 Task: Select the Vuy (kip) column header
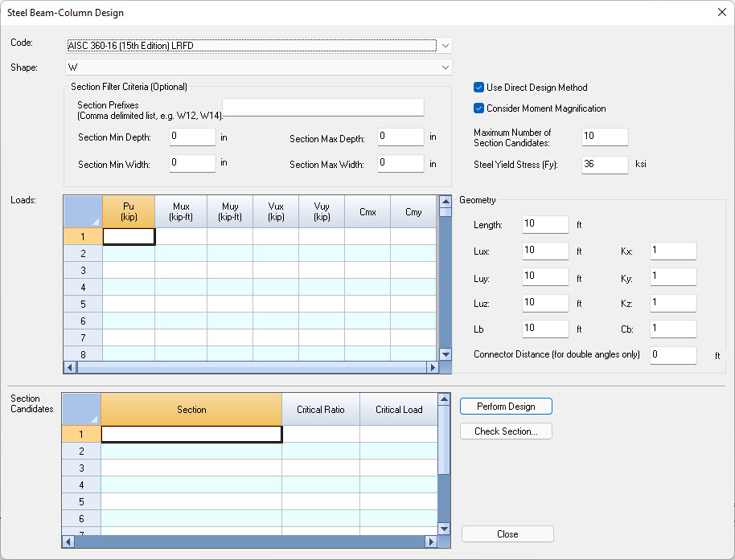322,211
